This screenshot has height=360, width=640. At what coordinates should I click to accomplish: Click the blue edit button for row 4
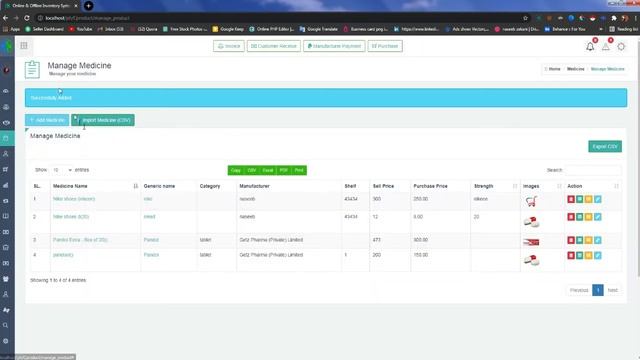[598, 256]
